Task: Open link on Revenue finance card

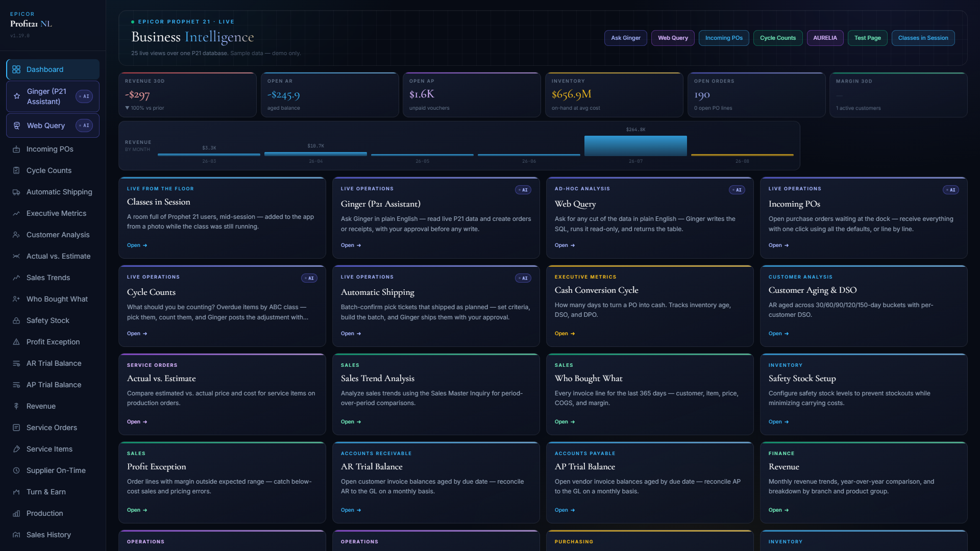Action: tap(778, 510)
